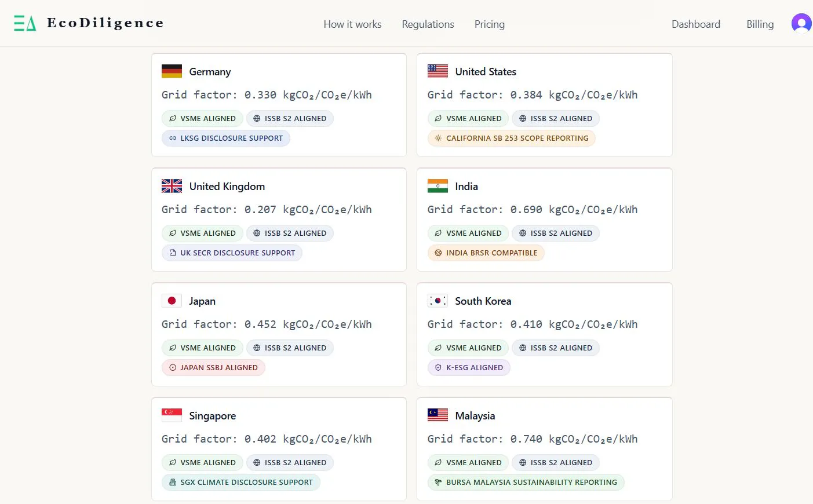The height and width of the screenshot is (504, 813).
Task: Click globe icon in Japan's ISSB S2 badge
Action: coord(257,348)
